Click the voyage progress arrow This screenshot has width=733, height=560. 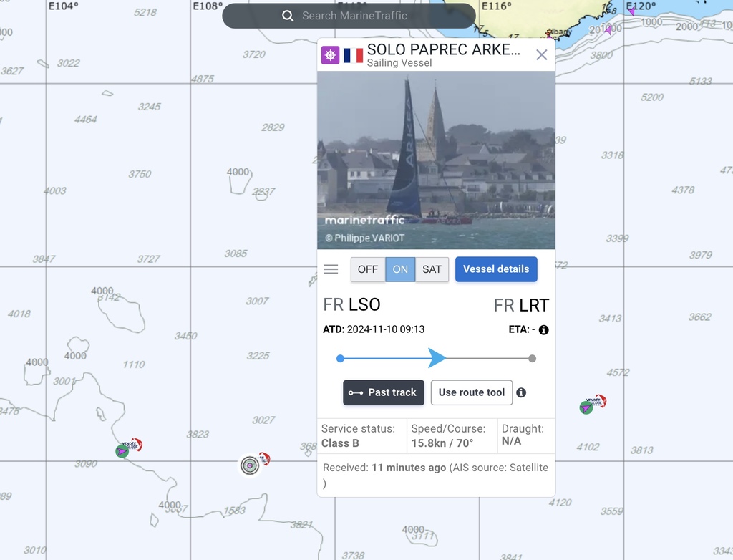[437, 358]
